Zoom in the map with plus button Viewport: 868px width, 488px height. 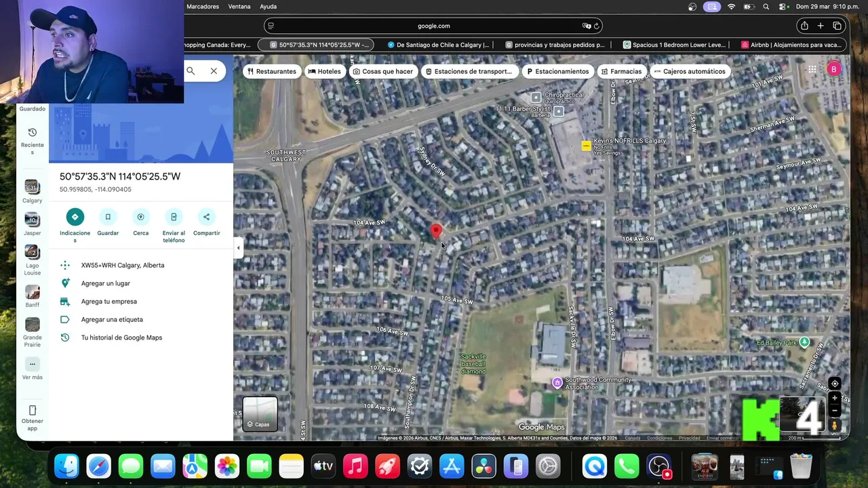click(x=835, y=399)
